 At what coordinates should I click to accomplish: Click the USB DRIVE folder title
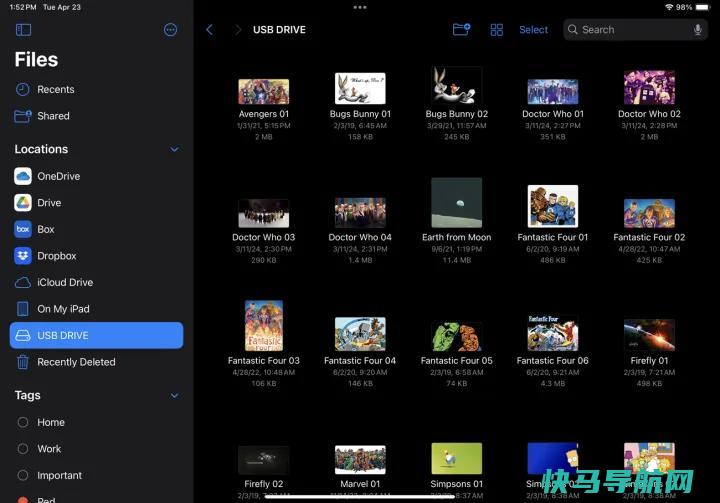(279, 30)
